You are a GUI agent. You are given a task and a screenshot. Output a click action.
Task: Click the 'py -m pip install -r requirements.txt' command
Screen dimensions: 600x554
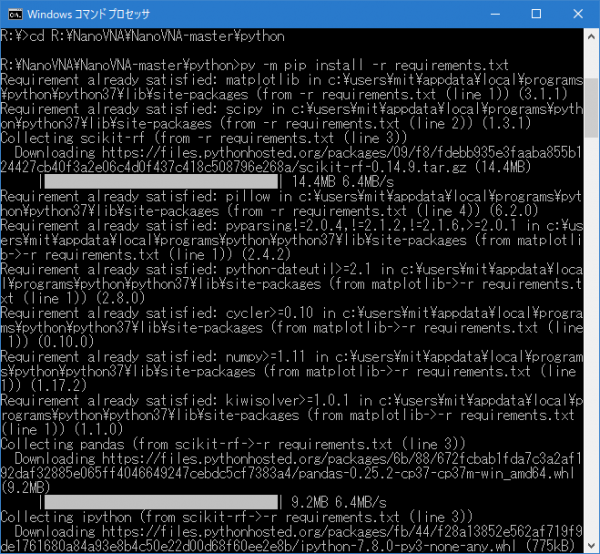coord(374,65)
